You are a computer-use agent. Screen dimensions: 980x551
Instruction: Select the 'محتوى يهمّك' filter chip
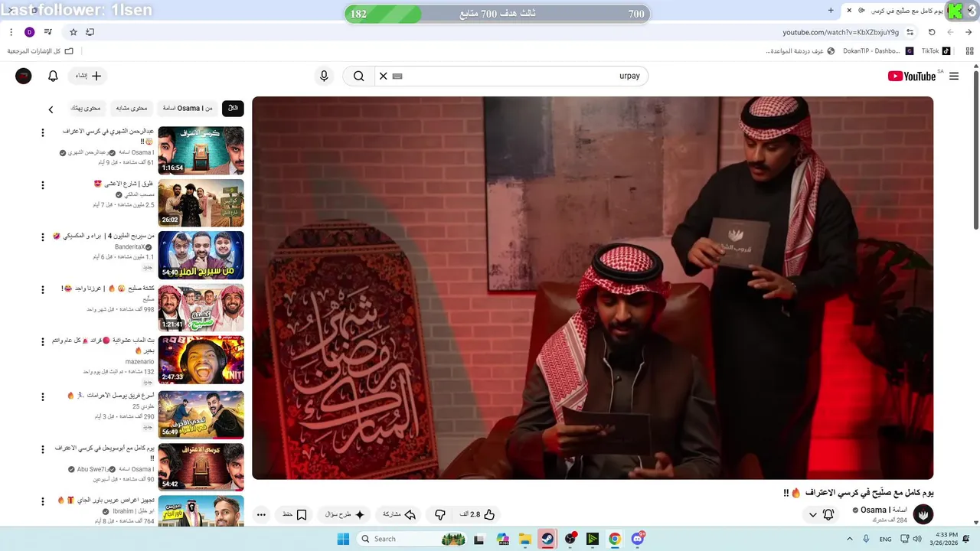[x=86, y=109]
